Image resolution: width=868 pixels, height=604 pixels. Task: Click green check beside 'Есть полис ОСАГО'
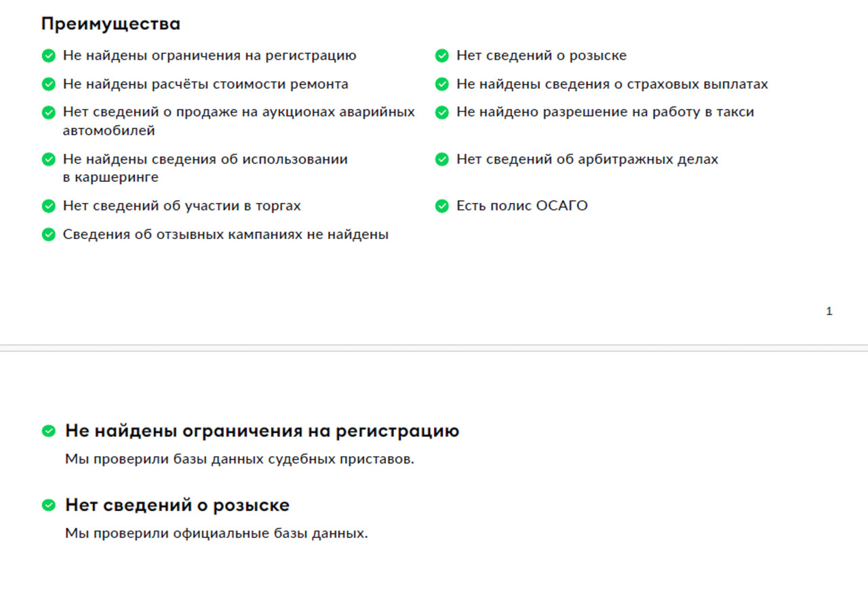tap(442, 206)
